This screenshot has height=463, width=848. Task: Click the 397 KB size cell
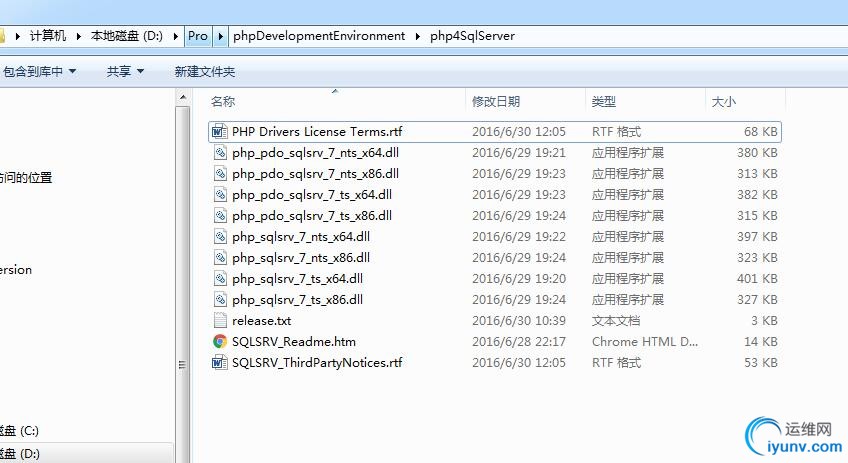click(x=757, y=236)
